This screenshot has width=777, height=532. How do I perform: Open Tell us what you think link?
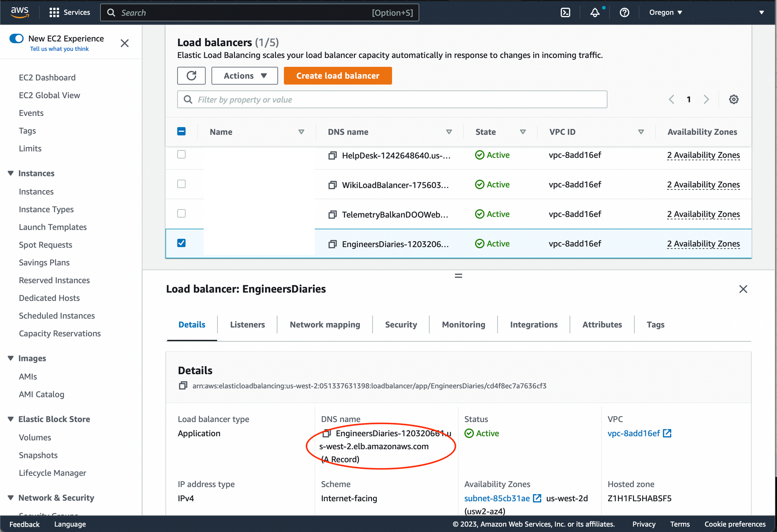59,49
